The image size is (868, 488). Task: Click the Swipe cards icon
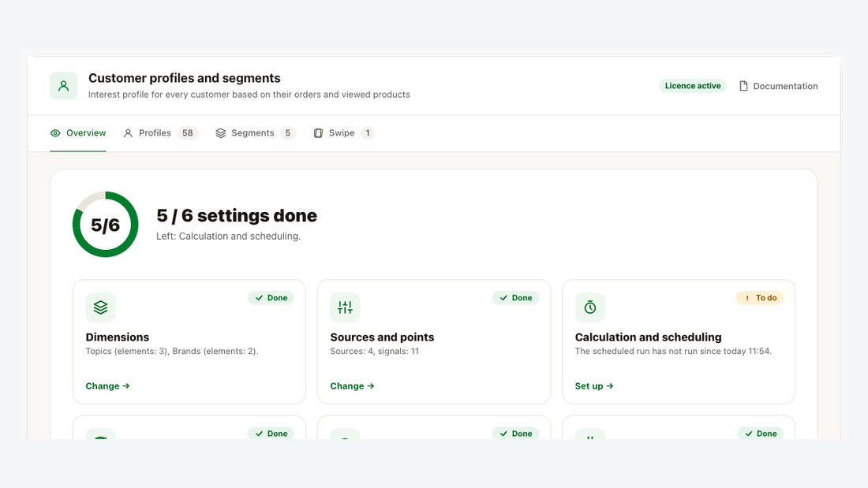point(318,132)
